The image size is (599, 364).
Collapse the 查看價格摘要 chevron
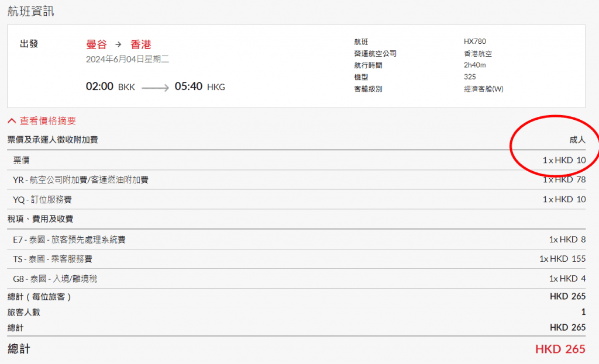point(12,121)
